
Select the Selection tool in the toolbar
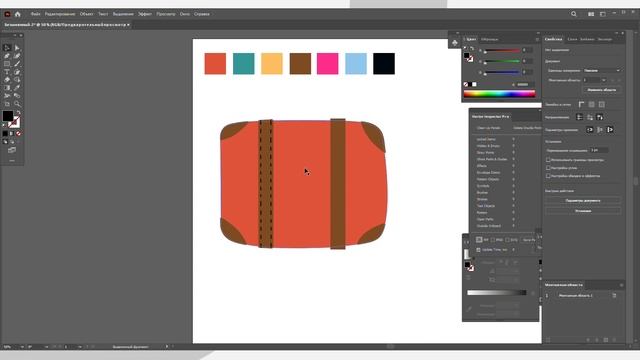7,48
